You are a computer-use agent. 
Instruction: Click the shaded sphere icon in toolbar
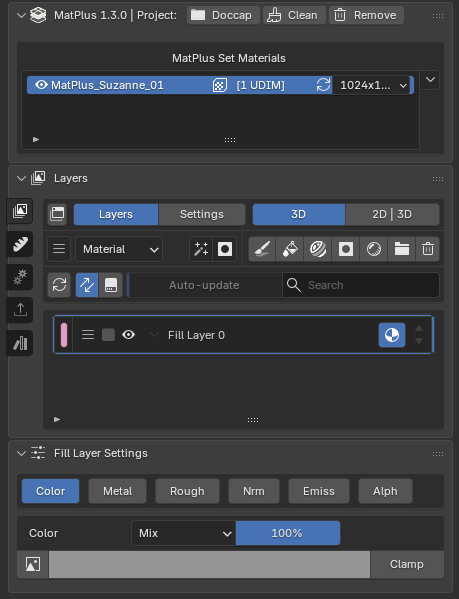pos(373,249)
